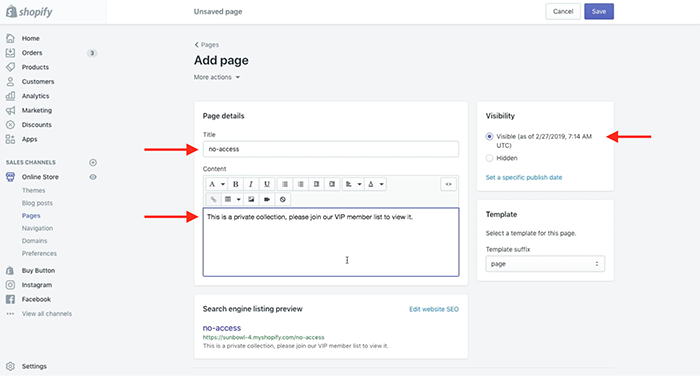The width and height of the screenshot is (700, 376).
Task: Select the Visible radio button
Action: pyautogui.click(x=489, y=137)
